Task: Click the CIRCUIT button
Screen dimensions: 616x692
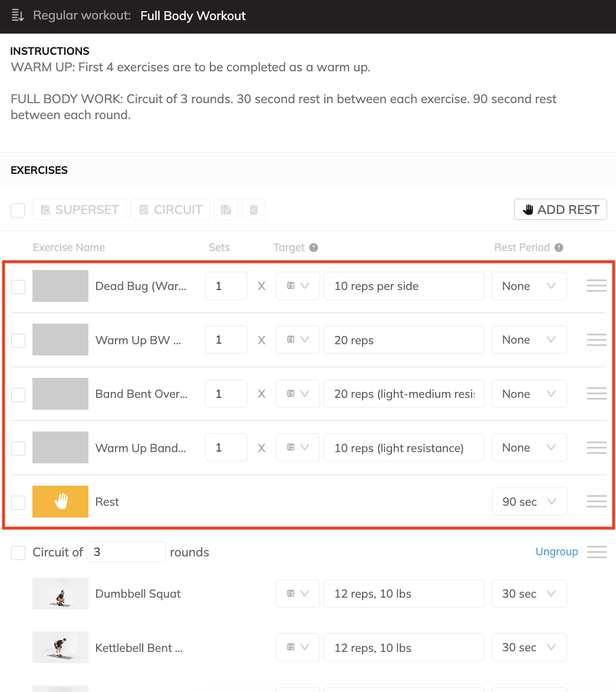Action: point(170,209)
